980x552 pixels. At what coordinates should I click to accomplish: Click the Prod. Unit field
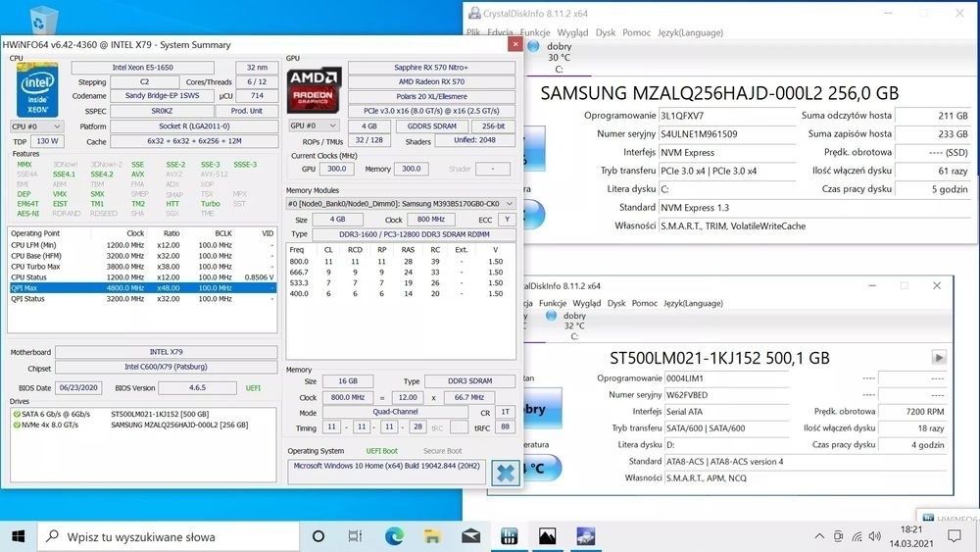coord(246,111)
